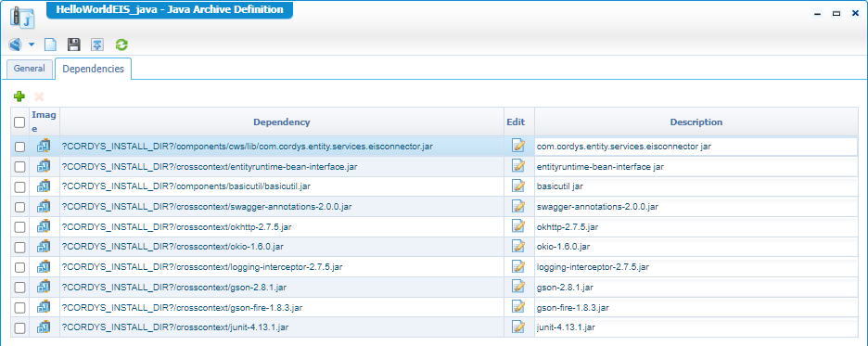The image size is (868, 346).
Task: Close the Java Archive Definition window
Action: point(855,13)
